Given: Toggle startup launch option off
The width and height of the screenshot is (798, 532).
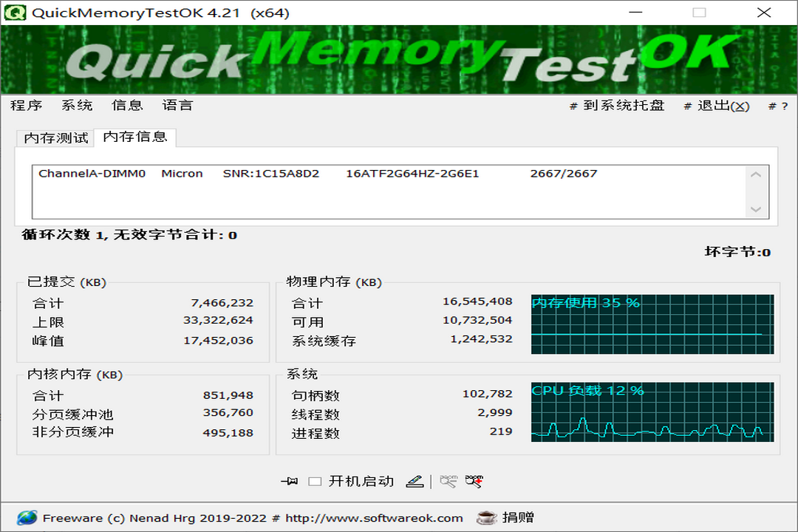Looking at the screenshot, I should [316, 480].
